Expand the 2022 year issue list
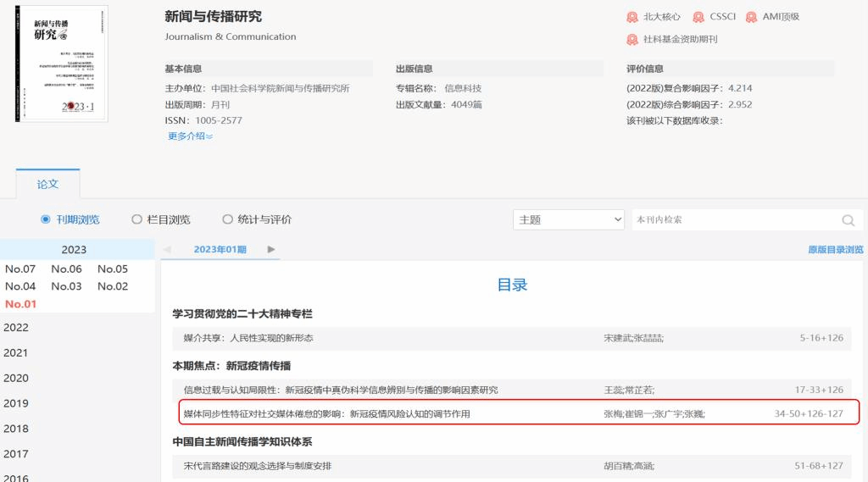 [16, 328]
